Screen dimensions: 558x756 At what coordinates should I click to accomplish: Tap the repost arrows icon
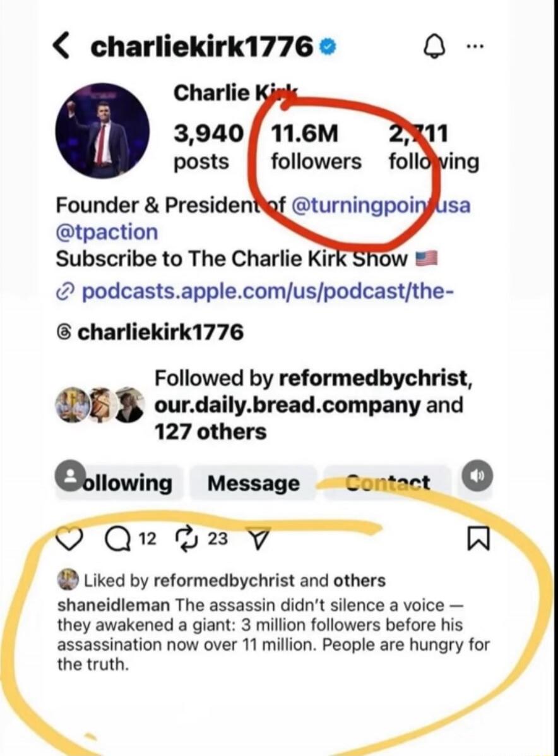185,537
